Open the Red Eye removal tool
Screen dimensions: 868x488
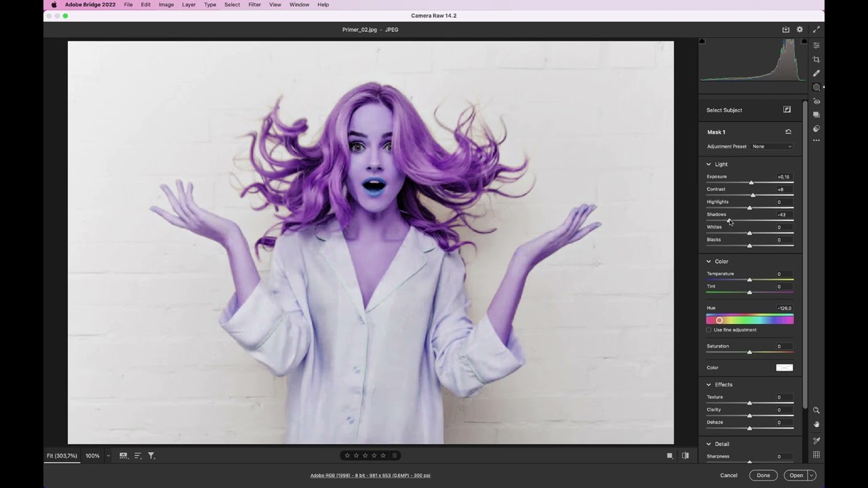816,101
